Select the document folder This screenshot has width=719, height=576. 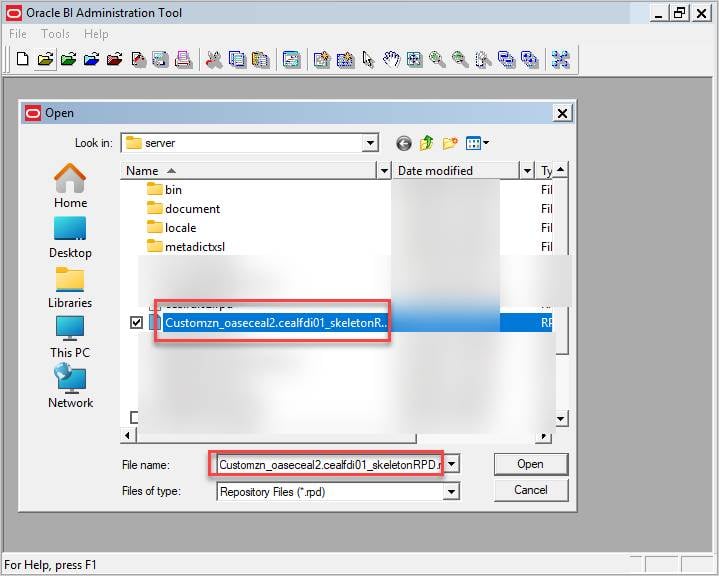[x=183, y=209]
